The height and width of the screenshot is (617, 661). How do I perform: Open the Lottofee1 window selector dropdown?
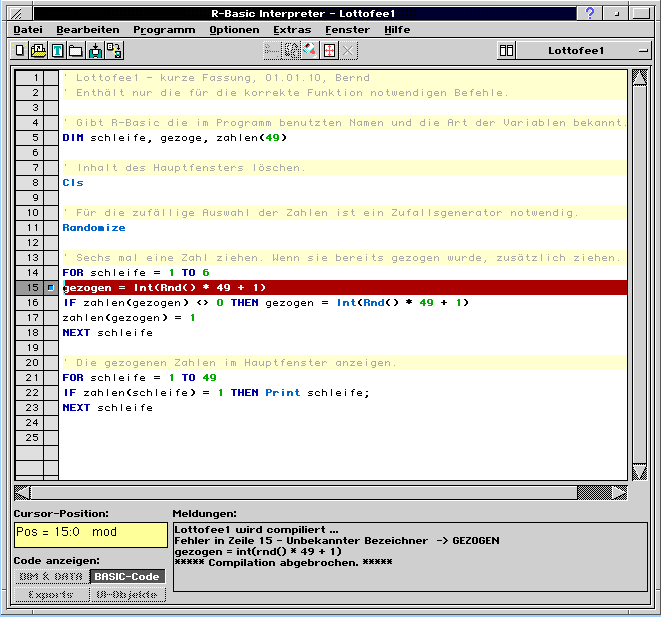coord(583,51)
